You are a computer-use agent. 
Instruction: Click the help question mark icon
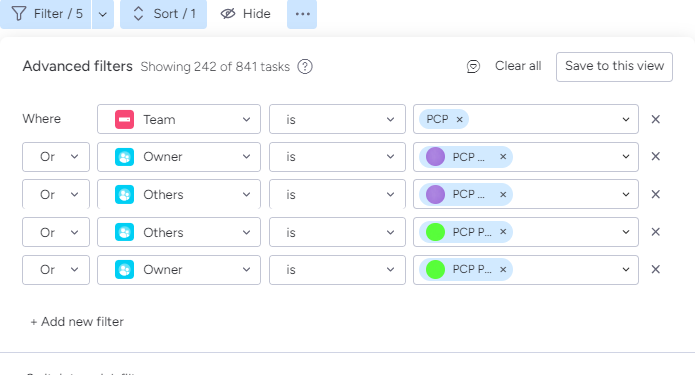[x=305, y=66]
